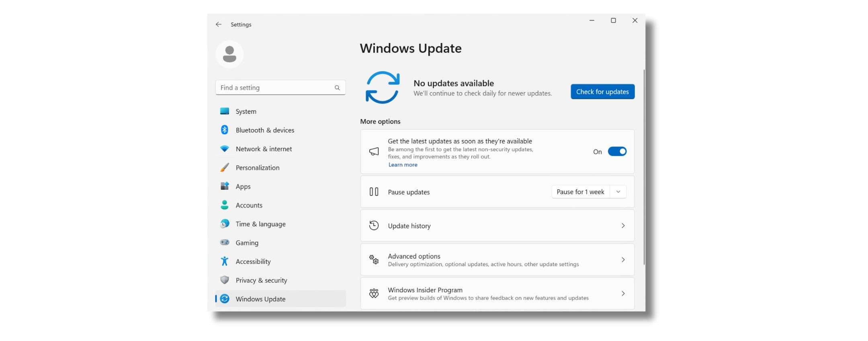Click the Apps label in sidebar
Viewport: 868px width, 341px height.
pos(243,187)
